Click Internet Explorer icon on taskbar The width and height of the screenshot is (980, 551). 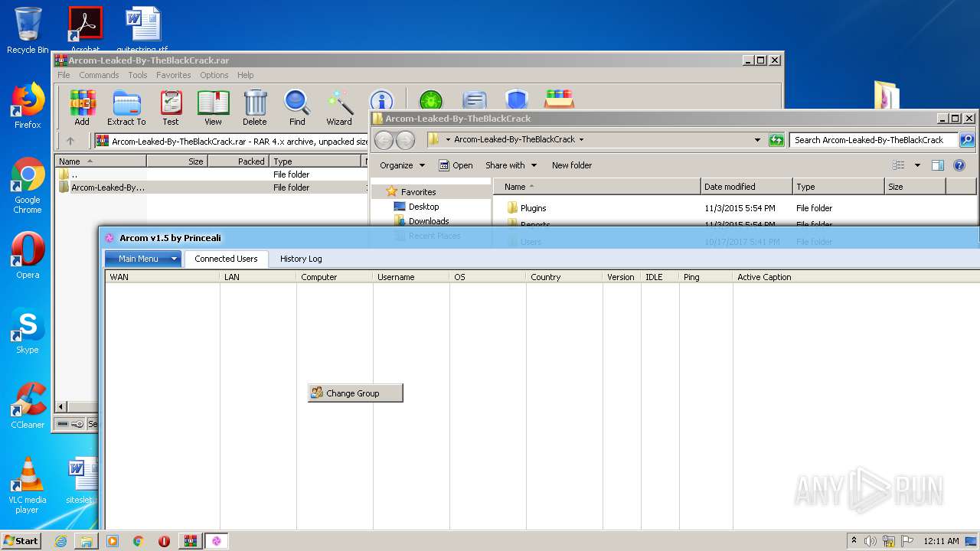[x=60, y=541]
